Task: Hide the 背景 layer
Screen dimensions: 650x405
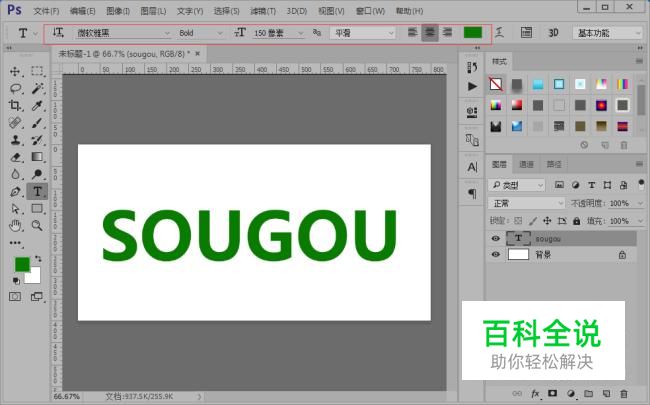Action: [x=495, y=255]
